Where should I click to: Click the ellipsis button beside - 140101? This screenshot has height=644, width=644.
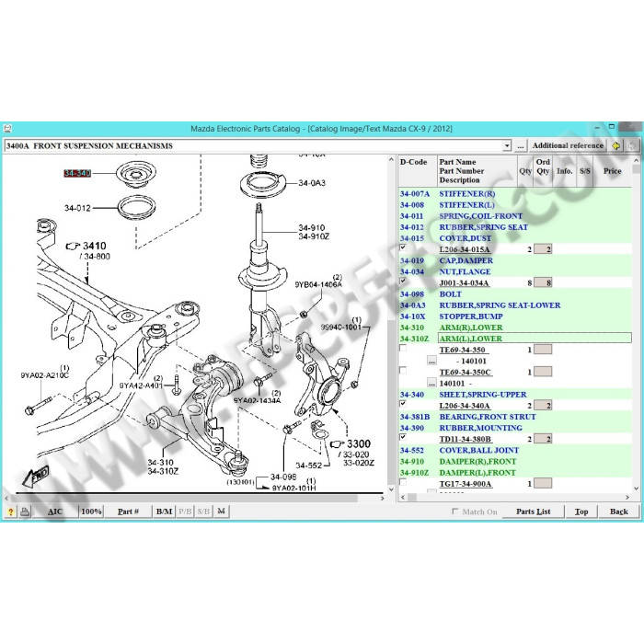pyautogui.click(x=431, y=361)
